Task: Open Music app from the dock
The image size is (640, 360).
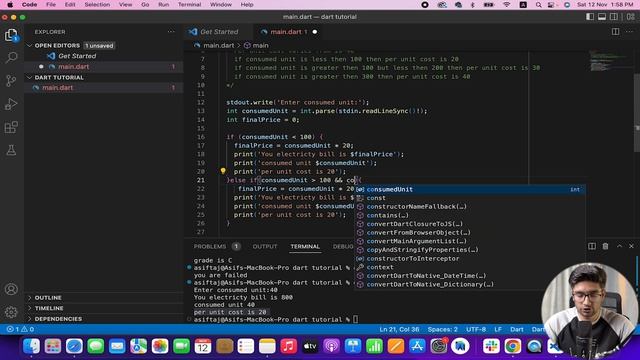Action: tap(289, 346)
